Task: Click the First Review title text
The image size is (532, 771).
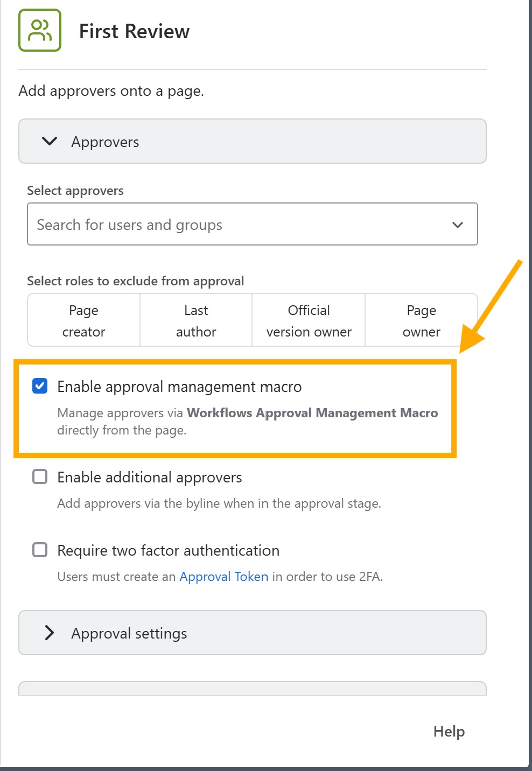Action: 134,31
